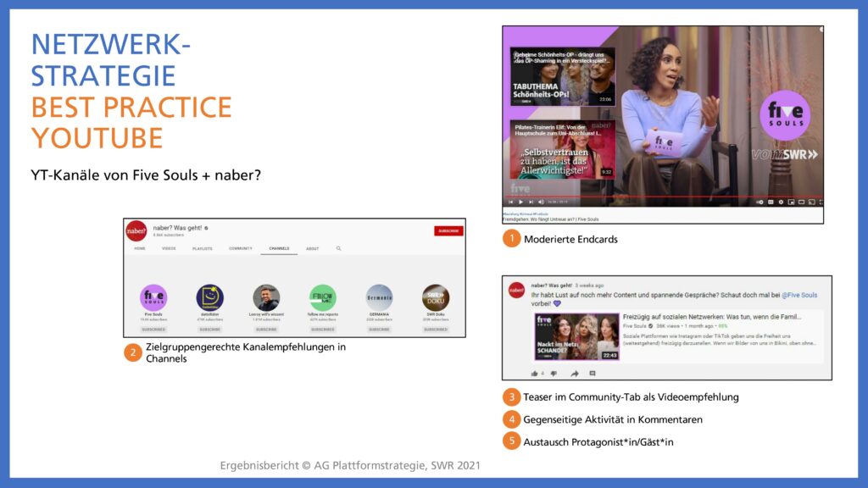Switch to the Community tab
The height and width of the screenshot is (488, 868).
(241, 248)
